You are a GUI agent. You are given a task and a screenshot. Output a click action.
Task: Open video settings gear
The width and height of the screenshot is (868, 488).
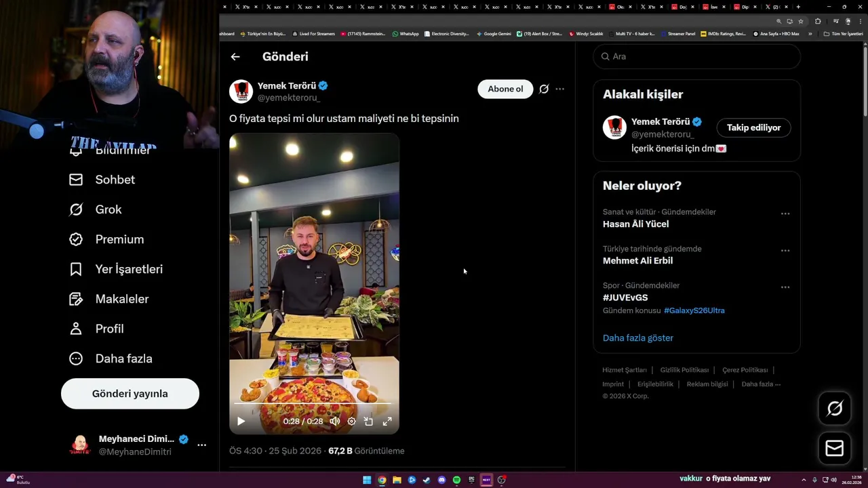pyautogui.click(x=351, y=422)
